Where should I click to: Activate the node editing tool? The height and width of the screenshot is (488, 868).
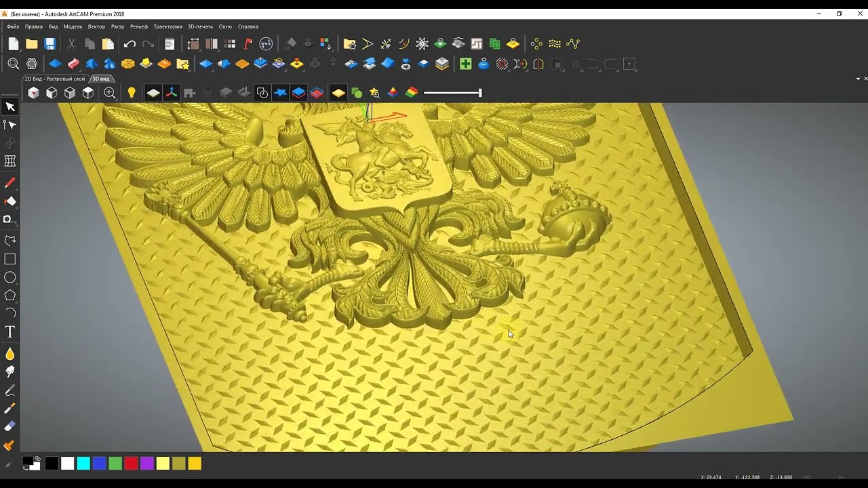click(10, 125)
